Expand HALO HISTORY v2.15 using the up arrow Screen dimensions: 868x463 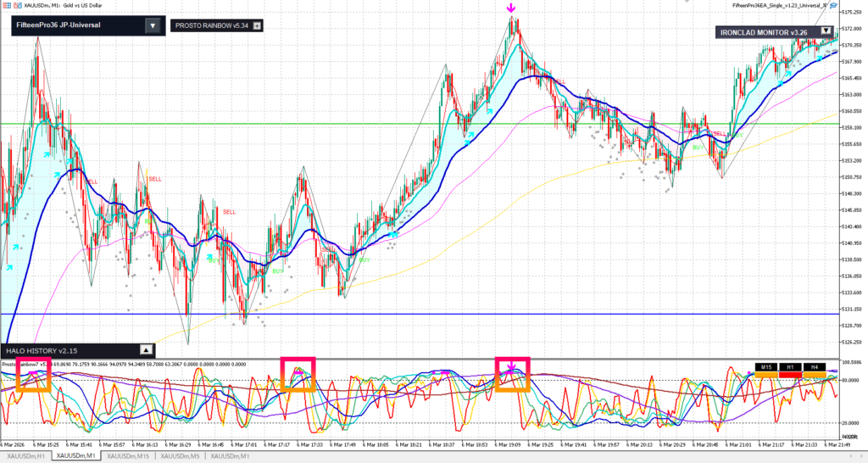[145, 349]
